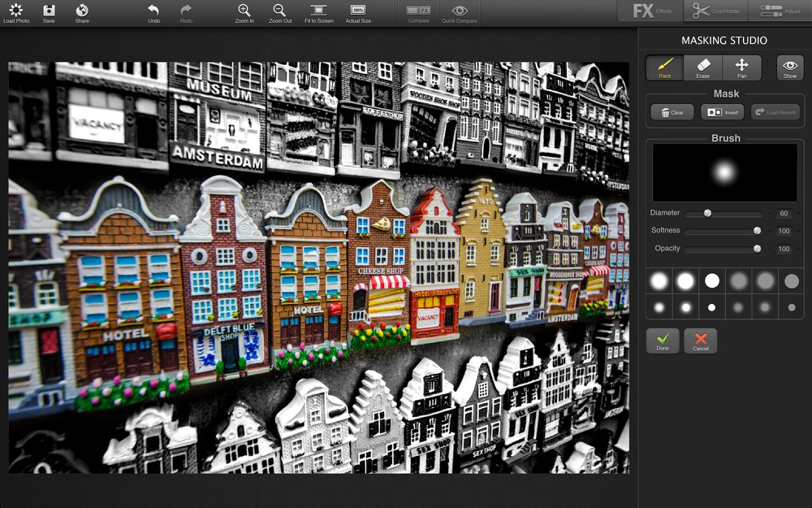Click the Softness slider handle

click(x=757, y=231)
